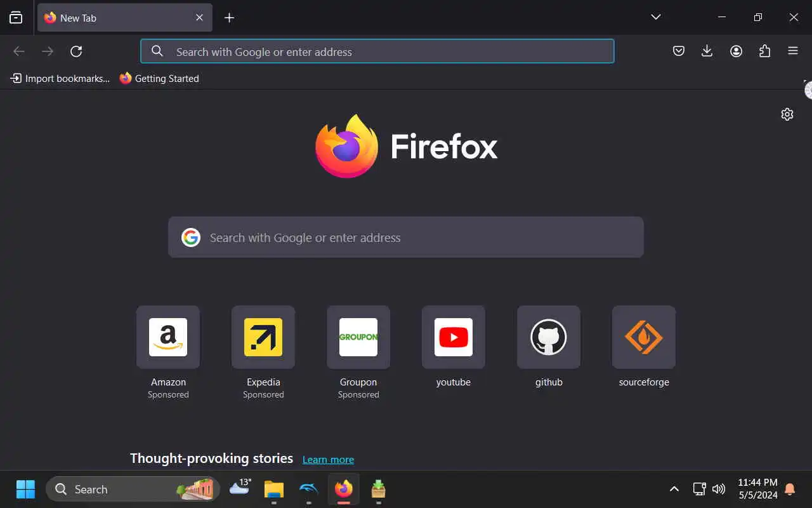Follow the Learn more link

coord(328,460)
